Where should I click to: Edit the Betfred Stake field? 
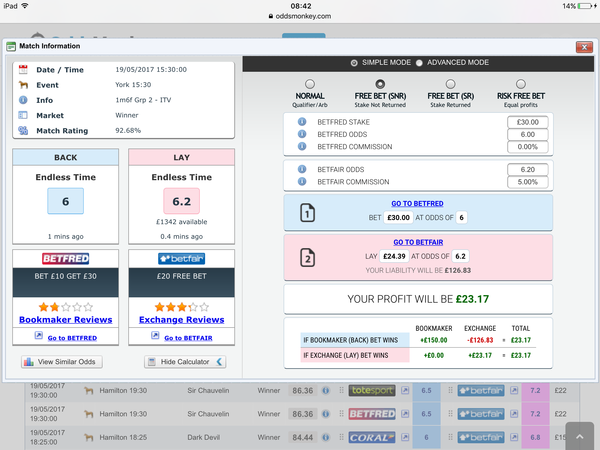527,122
